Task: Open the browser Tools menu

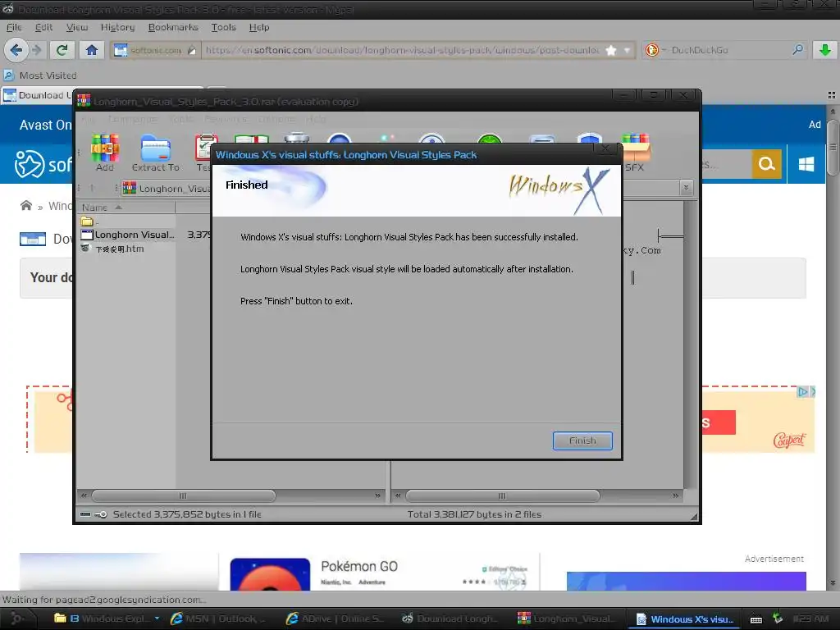Action: click(x=223, y=27)
